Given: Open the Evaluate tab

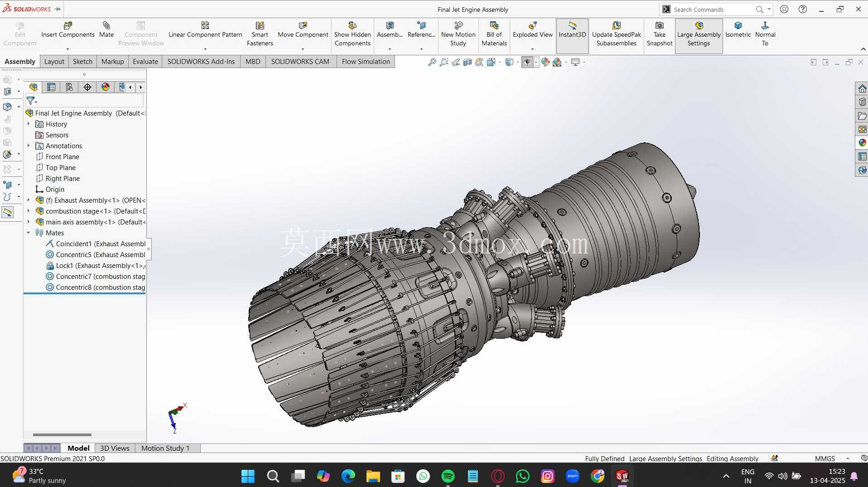Looking at the screenshot, I should coord(145,62).
